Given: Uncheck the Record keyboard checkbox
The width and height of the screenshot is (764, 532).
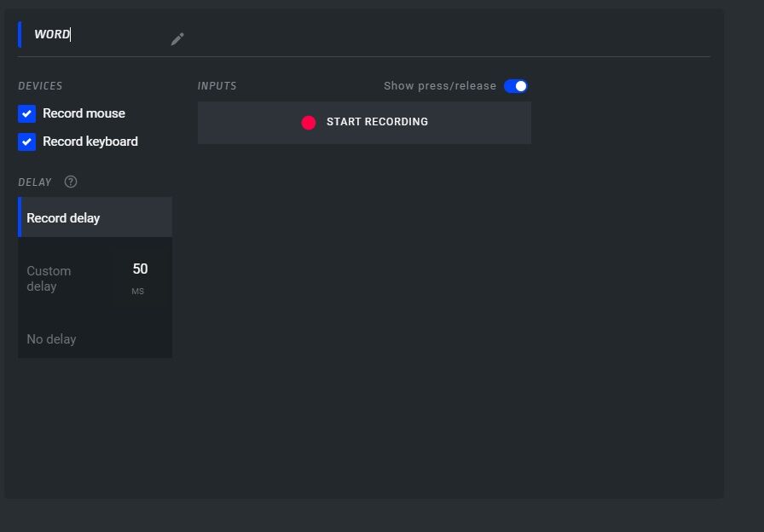Looking at the screenshot, I should pyautogui.click(x=26, y=142).
